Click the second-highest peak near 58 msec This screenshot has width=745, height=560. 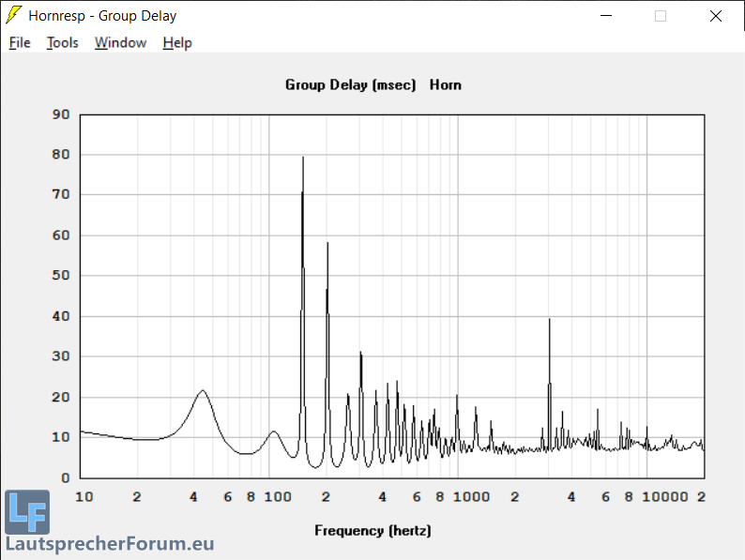[x=327, y=244]
